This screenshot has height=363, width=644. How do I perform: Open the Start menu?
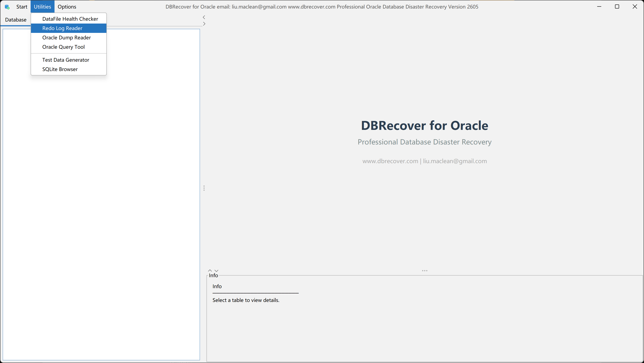point(22,7)
